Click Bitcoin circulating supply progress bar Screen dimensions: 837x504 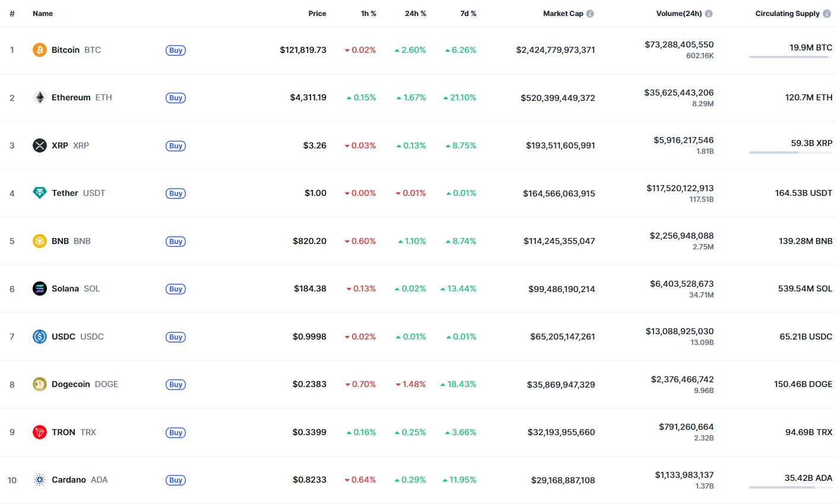[x=791, y=57]
